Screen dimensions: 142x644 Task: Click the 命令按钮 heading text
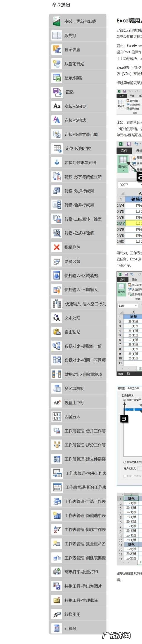[61, 5]
